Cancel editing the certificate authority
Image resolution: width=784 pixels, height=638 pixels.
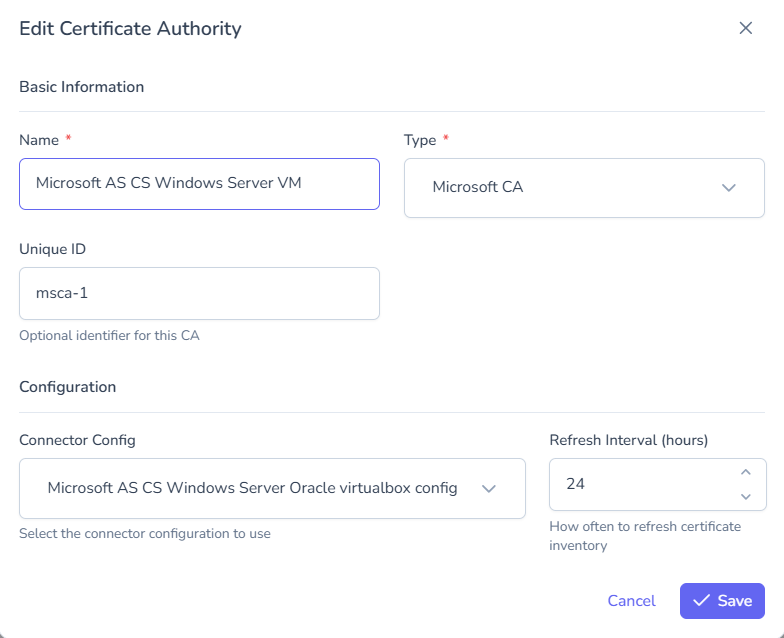(x=631, y=600)
